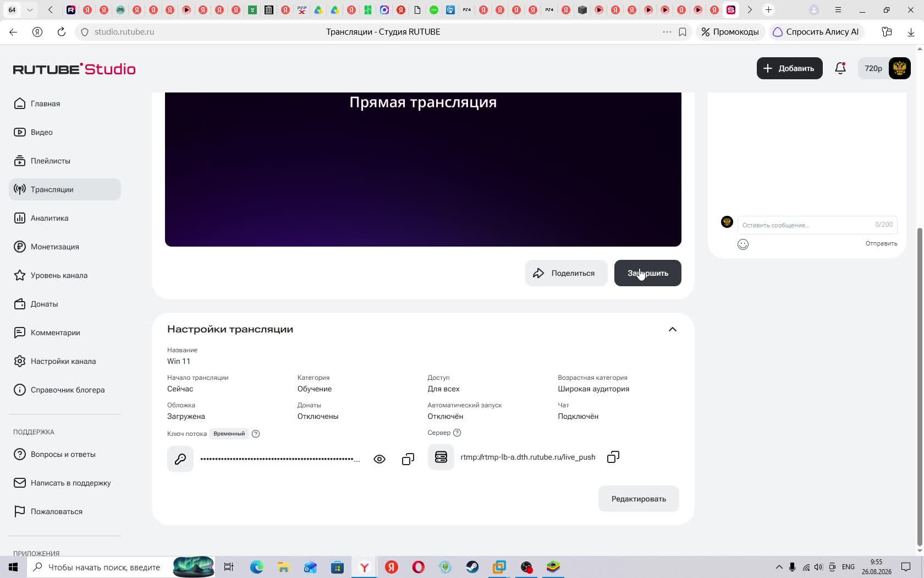Viewport: 924px width, 578px height.
Task: Click the Оставить сообщение chat field
Action: pos(817,225)
